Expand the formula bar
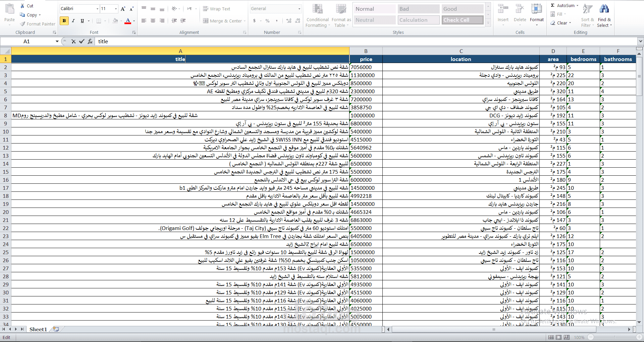644x342 pixels. [x=640, y=41]
